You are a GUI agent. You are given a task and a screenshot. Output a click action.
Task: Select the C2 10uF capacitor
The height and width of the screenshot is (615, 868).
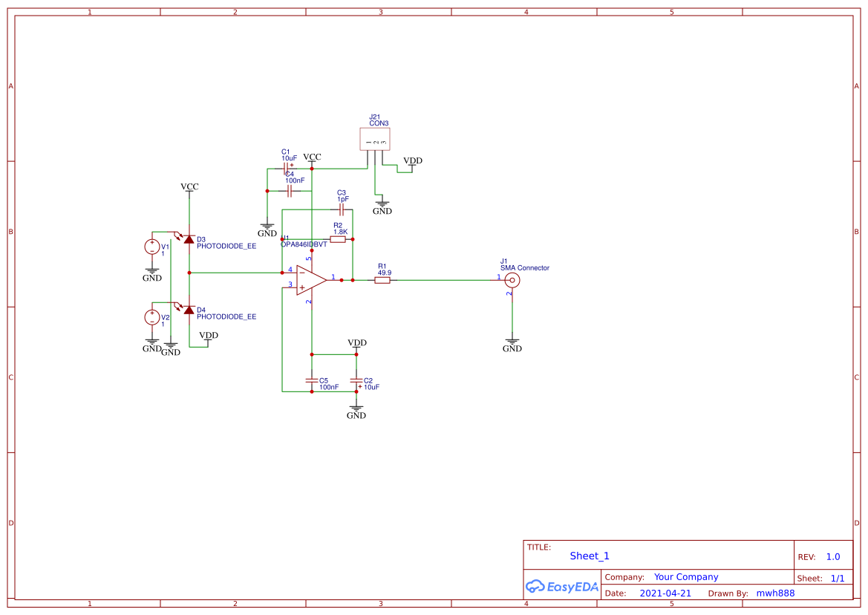(x=356, y=380)
